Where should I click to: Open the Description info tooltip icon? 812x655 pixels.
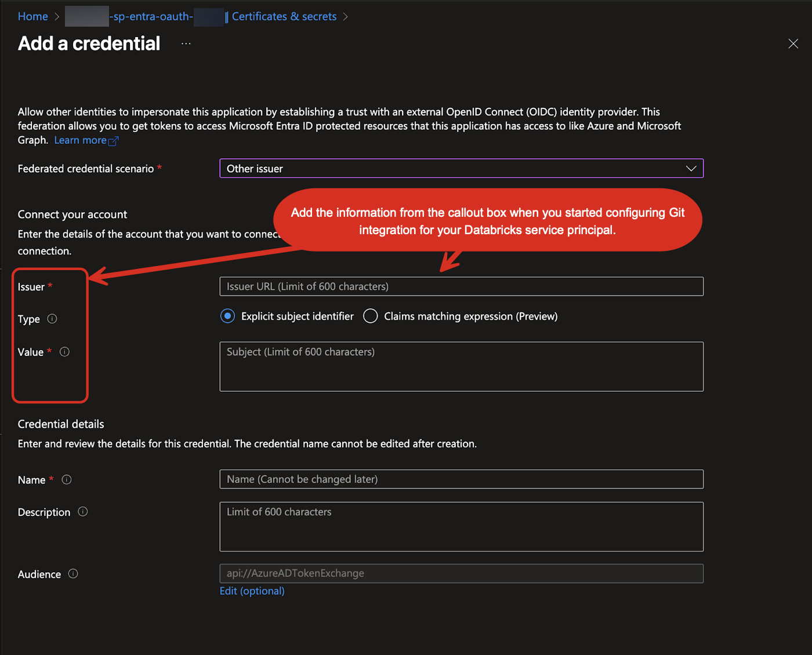tap(83, 512)
